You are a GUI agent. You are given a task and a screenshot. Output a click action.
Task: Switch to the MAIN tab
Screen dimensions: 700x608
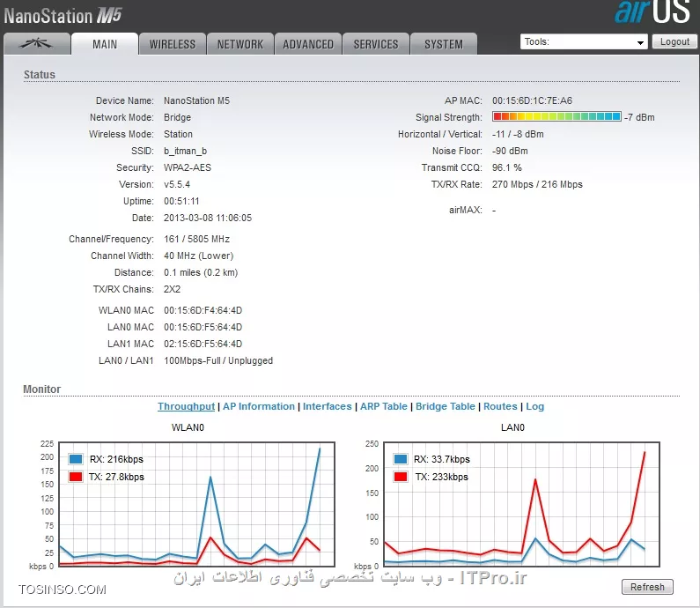105,44
